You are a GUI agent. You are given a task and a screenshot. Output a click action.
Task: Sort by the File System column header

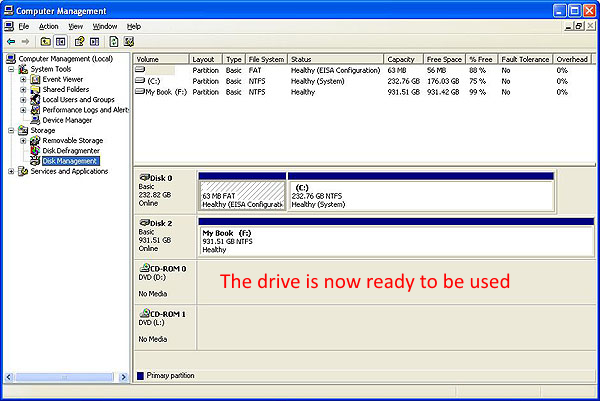(x=266, y=59)
